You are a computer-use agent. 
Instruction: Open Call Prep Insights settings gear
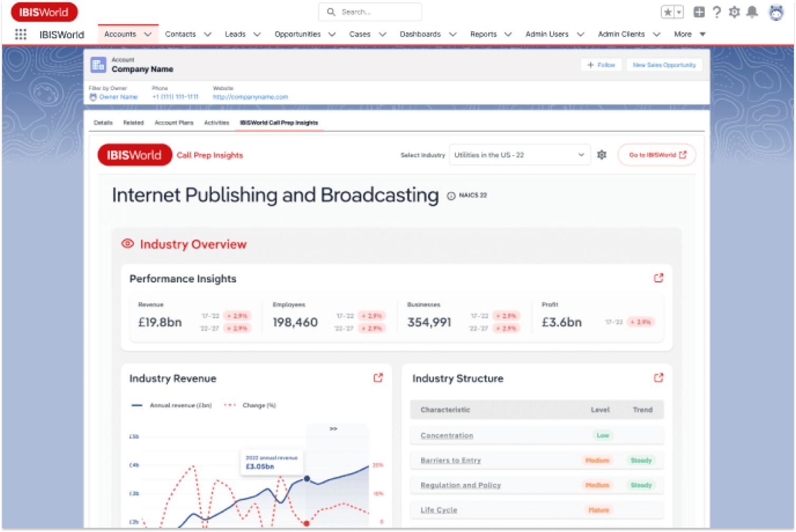point(602,155)
